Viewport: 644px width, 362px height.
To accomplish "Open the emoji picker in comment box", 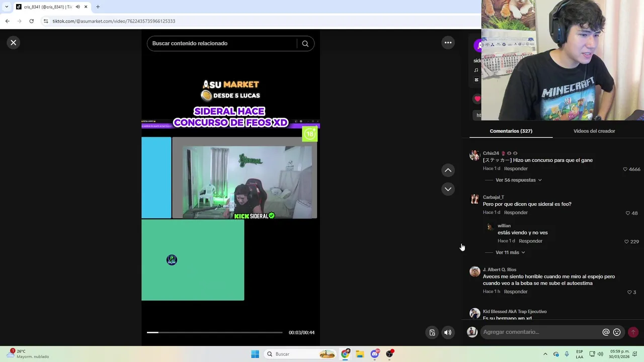I will click(617, 332).
